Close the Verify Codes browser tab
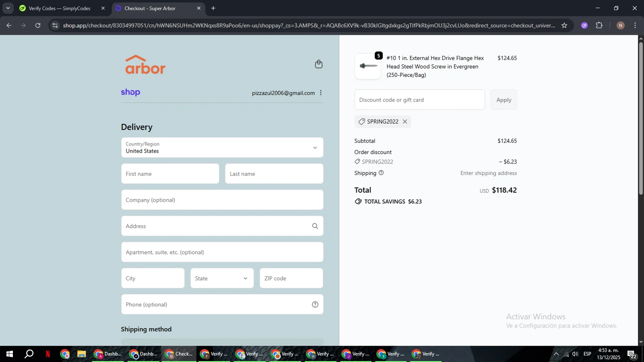 pos(103,8)
